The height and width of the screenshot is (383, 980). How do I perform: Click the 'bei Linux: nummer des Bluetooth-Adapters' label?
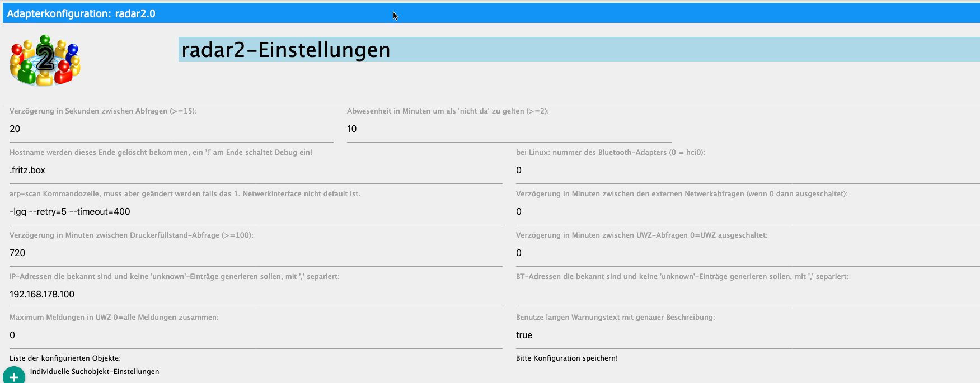[611, 153]
